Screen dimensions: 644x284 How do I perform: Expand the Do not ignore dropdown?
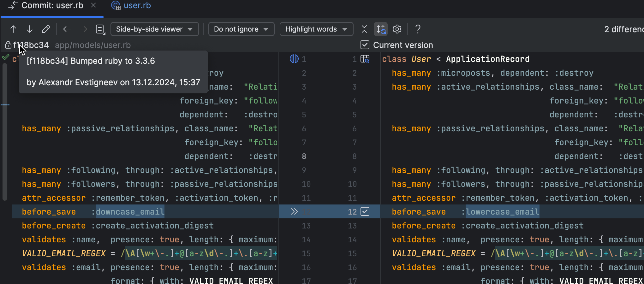(x=241, y=29)
